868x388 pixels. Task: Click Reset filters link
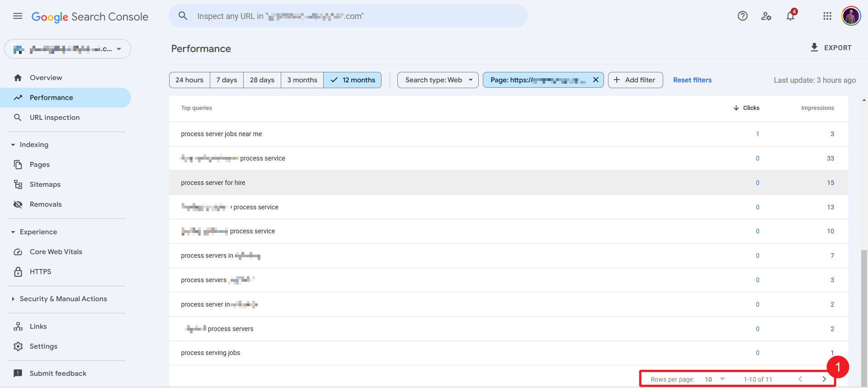coord(692,80)
